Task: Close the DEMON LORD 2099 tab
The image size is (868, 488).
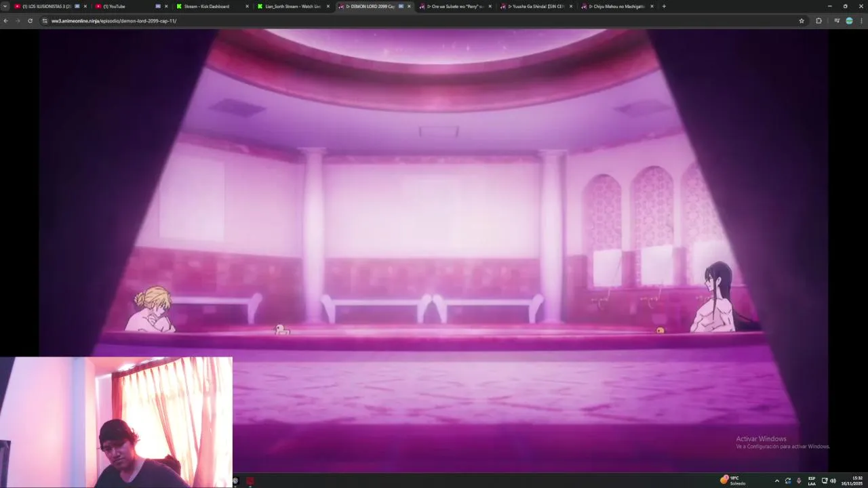Action: click(x=409, y=6)
